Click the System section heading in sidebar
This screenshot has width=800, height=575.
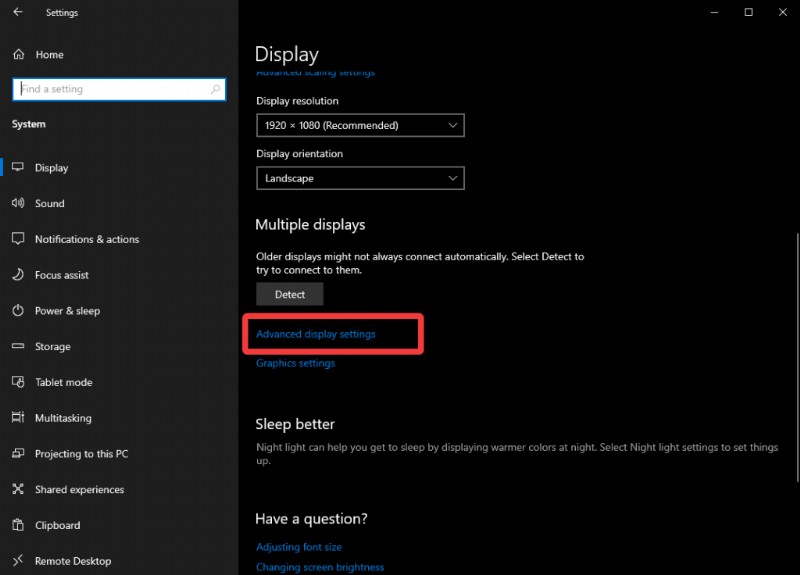click(x=29, y=124)
